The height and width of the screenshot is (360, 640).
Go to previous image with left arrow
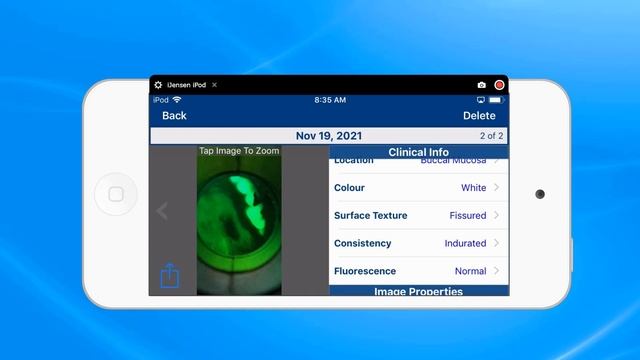pos(162,211)
